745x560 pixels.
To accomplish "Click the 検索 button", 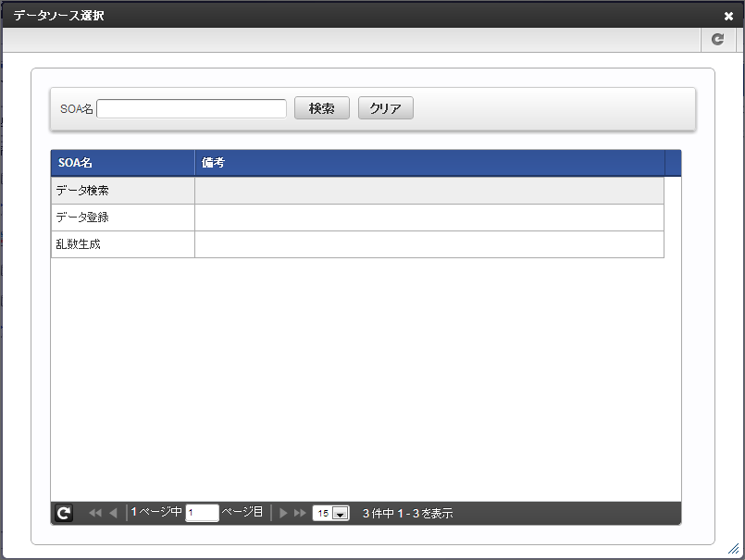I will click(x=322, y=108).
